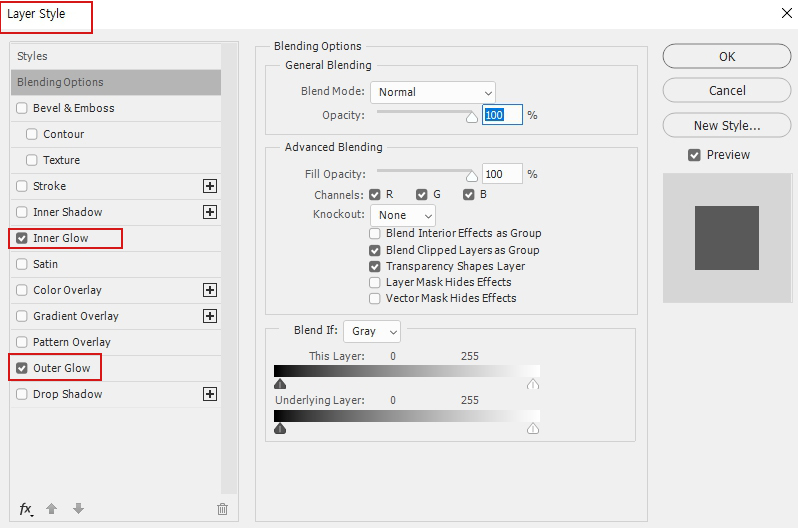Uncheck Transparency Shapes Layer
The width and height of the screenshot is (798, 528).
pyautogui.click(x=375, y=266)
